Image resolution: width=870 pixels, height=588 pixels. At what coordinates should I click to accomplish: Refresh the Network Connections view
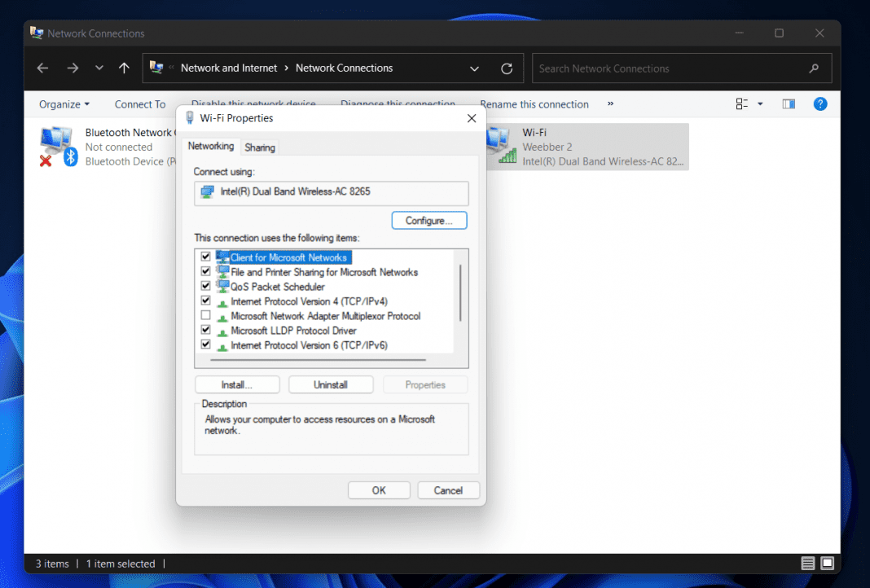pos(507,68)
